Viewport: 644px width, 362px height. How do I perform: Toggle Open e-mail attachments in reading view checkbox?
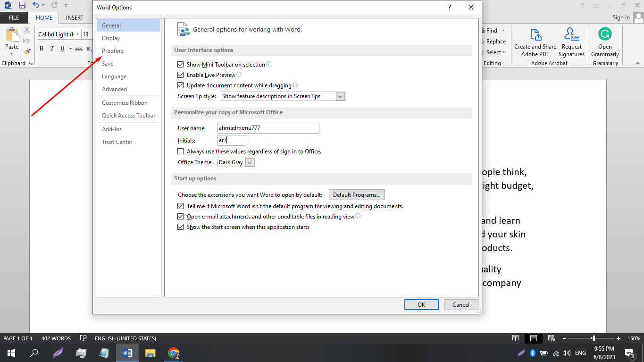pyautogui.click(x=180, y=217)
